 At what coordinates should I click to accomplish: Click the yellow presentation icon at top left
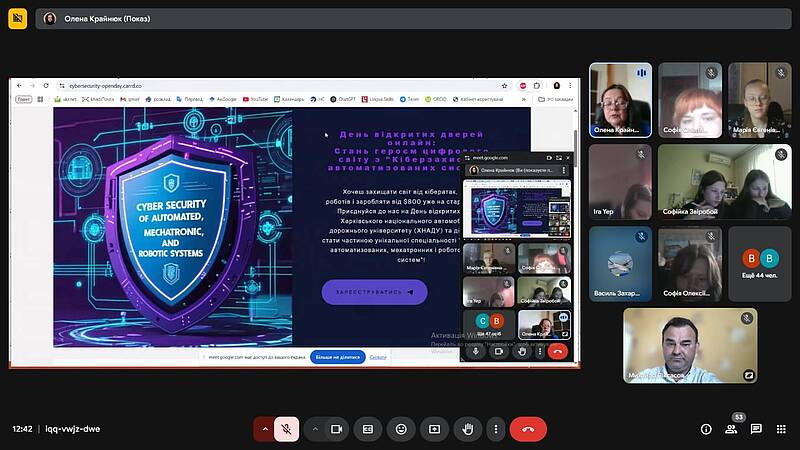point(17,19)
